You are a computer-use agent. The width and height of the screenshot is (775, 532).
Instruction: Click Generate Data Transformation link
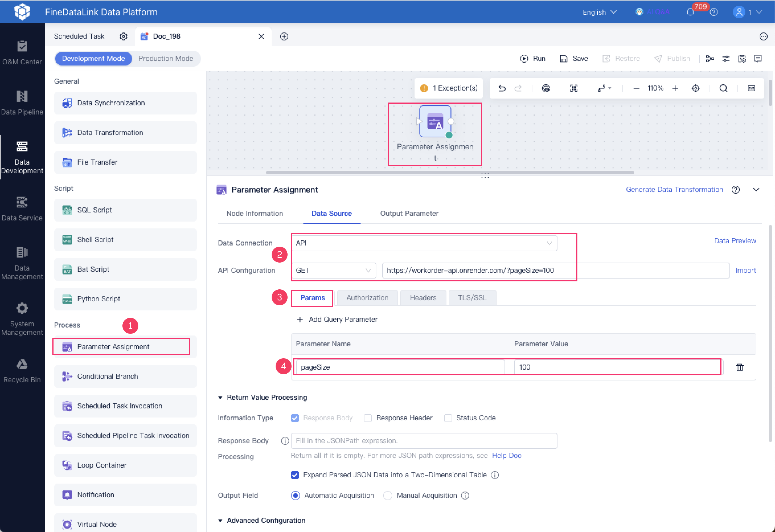click(x=674, y=189)
